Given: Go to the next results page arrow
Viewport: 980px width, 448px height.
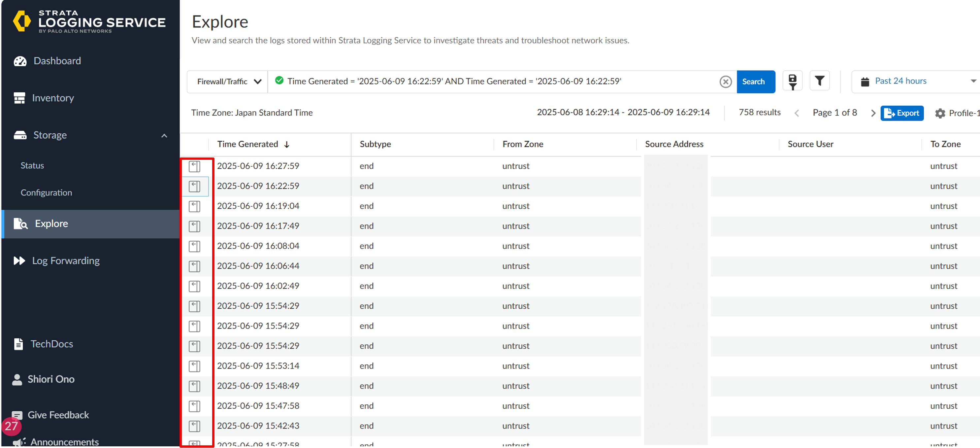Looking at the screenshot, I should click(873, 113).
